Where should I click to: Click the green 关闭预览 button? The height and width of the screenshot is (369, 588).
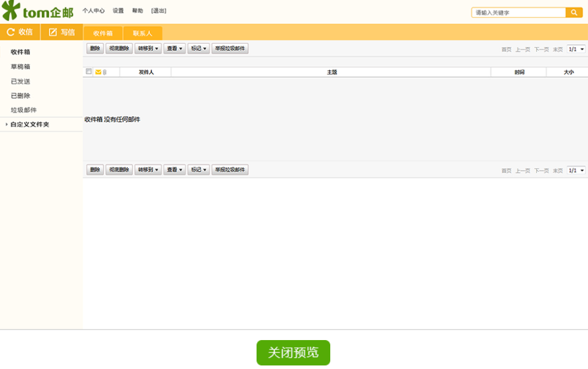pyautogui.click(x=293, y=352)
